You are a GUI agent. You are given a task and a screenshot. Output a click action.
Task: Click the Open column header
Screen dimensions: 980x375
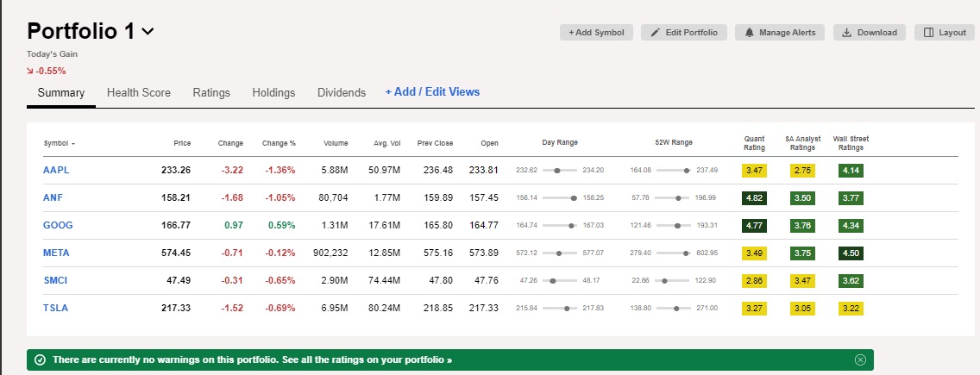coord(490,143)
